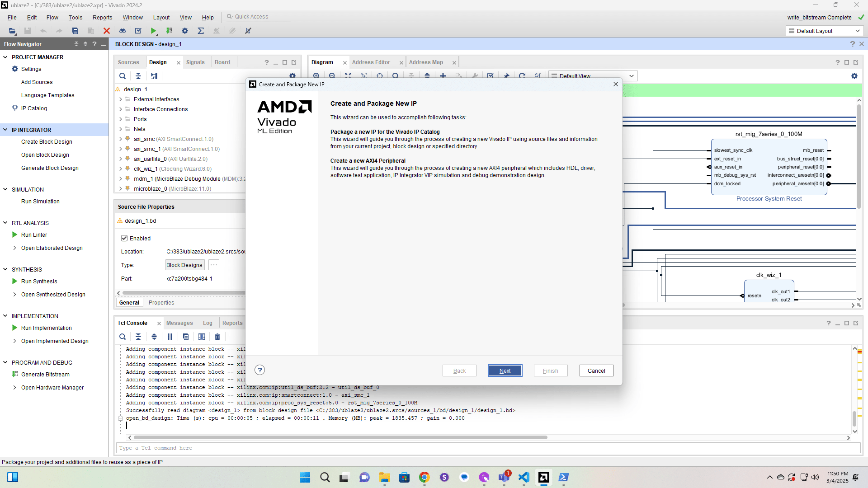Expand the microblaze_0 tree node
The height and width of the screenshot is (488, 868).
(121, 189)
